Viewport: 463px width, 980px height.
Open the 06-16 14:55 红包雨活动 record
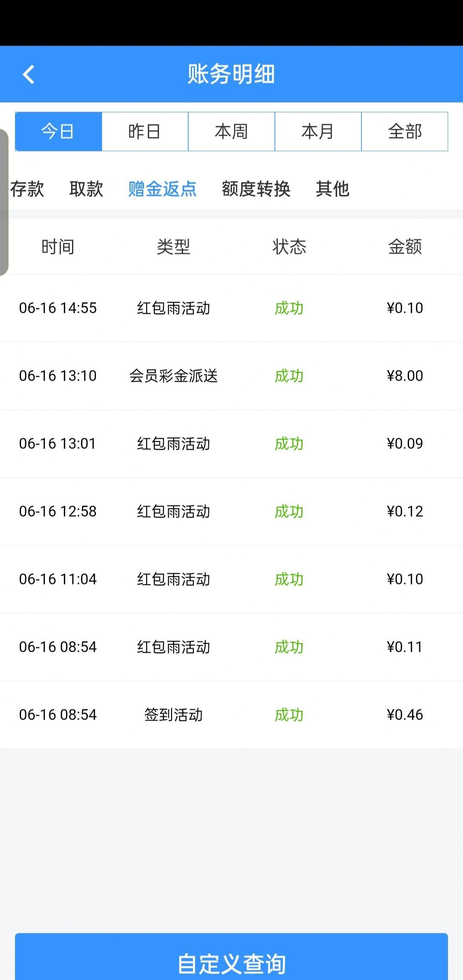(x=231, y=308)
